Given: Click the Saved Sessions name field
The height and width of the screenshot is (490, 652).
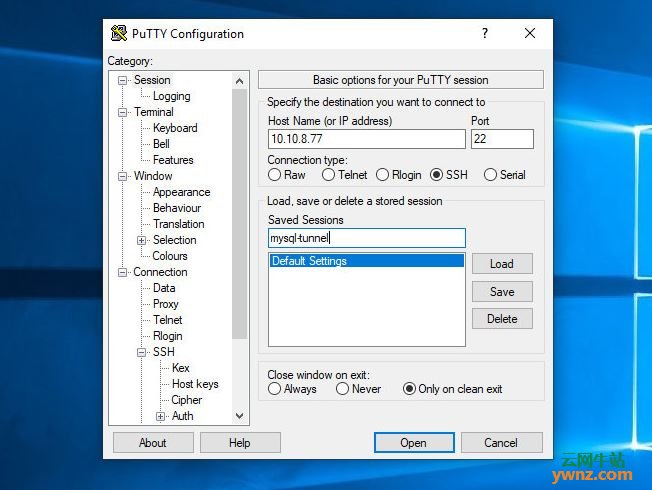Looking at the screenshot, I should (x=367, y=238).
